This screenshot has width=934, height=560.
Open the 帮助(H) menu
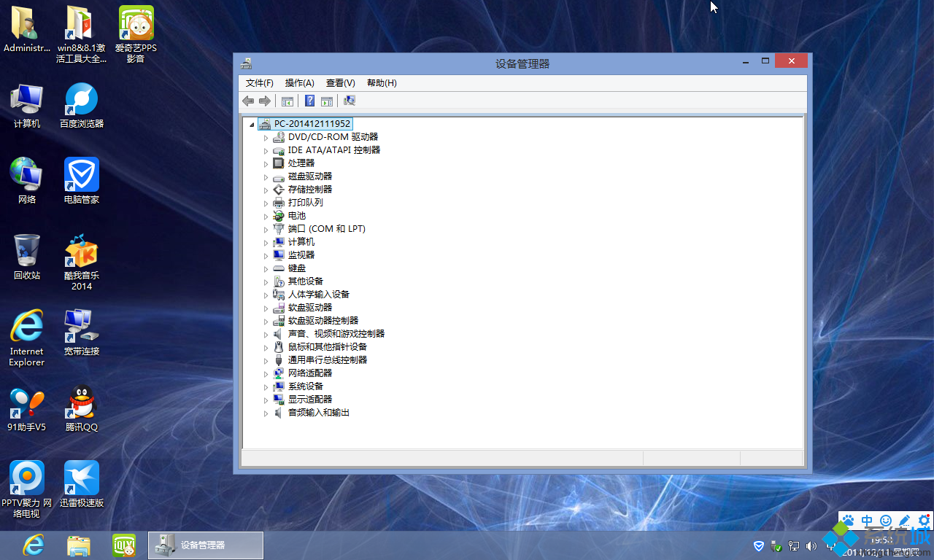point(382,83)
